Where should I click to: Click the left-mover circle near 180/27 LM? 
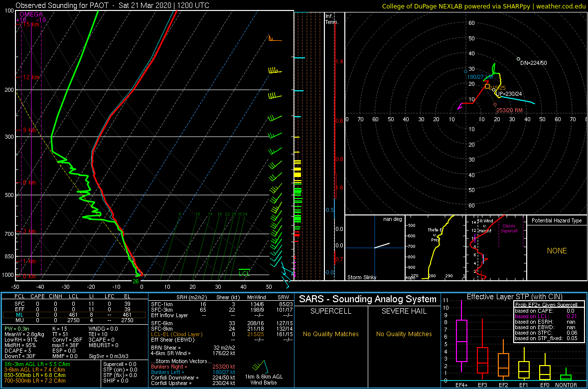tap(466, 71)
